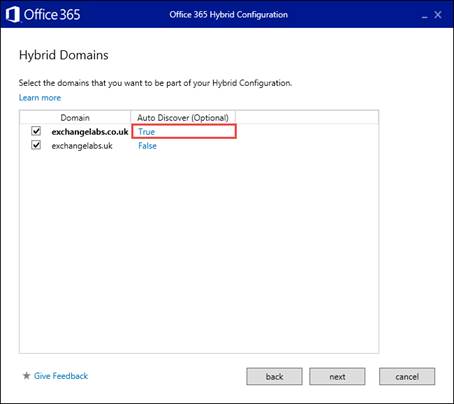This screenshot has height=404, width=454.
Task: Click the star icon beside Give Feedback
Action: 26,376
